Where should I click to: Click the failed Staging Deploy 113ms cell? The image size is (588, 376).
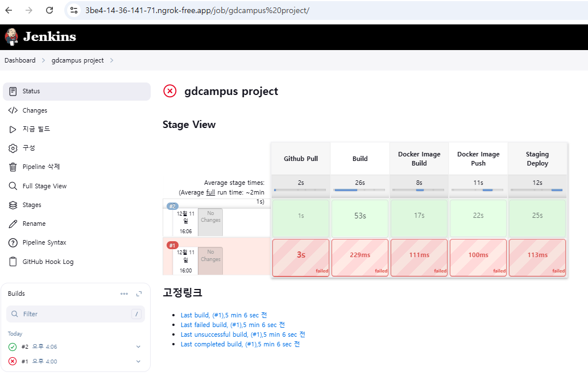537,258
